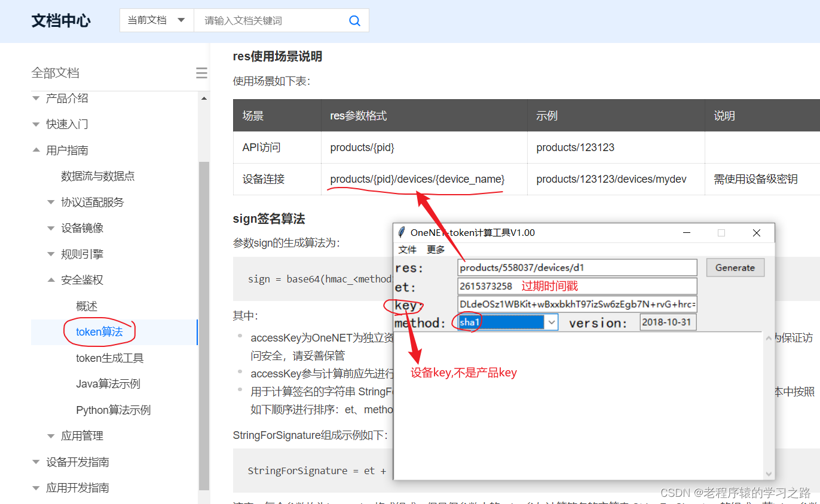
Task: Click the res input field in the token tool
Action: [x=577, y=268]
